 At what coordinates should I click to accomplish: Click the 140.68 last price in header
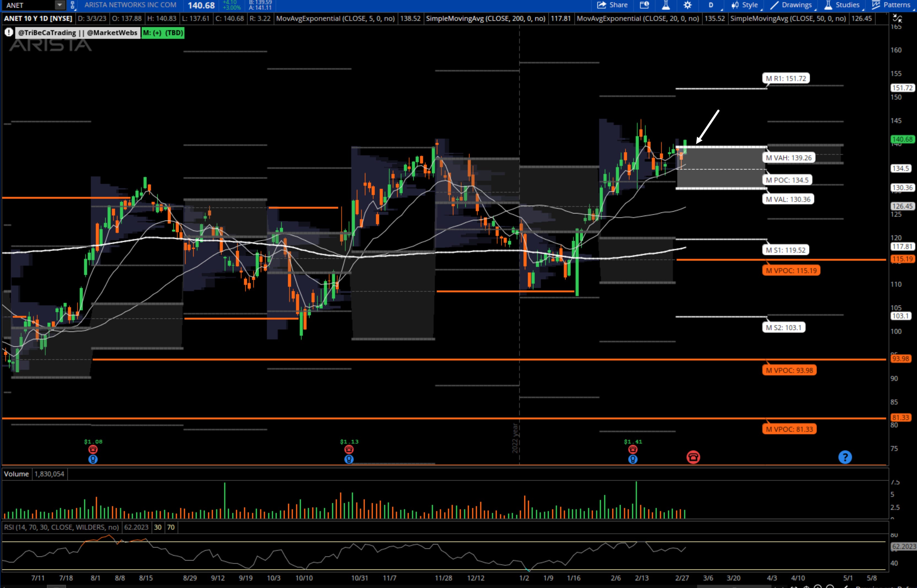201,5
